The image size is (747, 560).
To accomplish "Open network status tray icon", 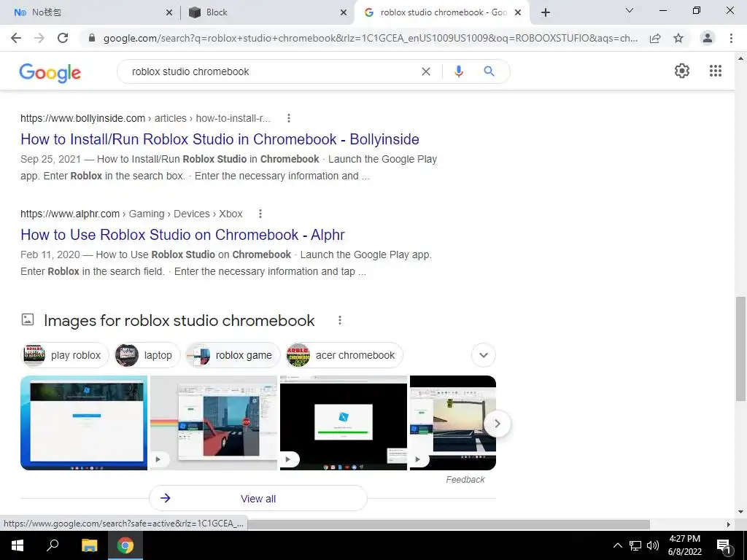I will click(635, 545).
